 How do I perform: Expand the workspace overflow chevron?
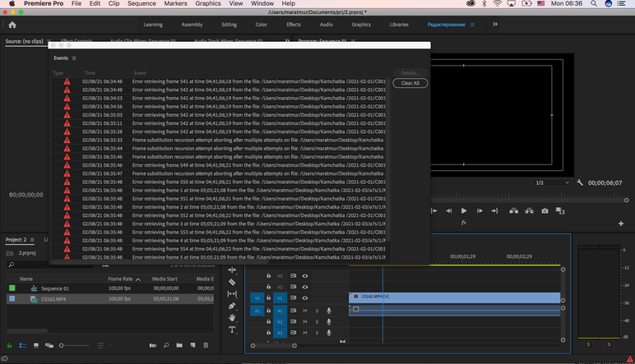(495, 25)
